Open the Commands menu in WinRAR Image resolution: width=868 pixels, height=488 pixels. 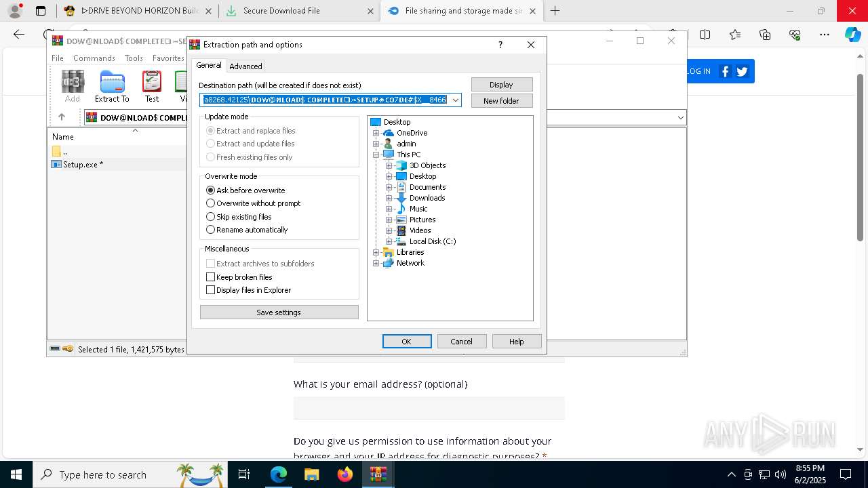coord(94,58)
